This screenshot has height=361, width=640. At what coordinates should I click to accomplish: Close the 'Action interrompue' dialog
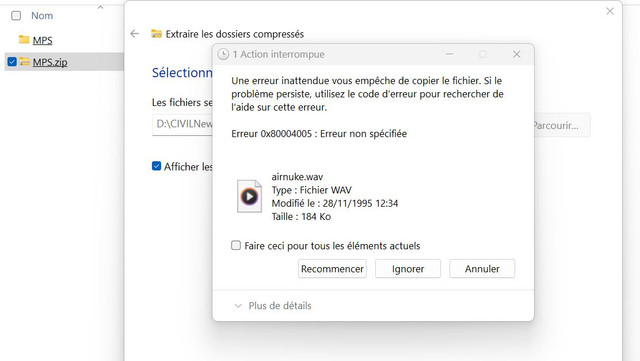(x=517, y=54)
